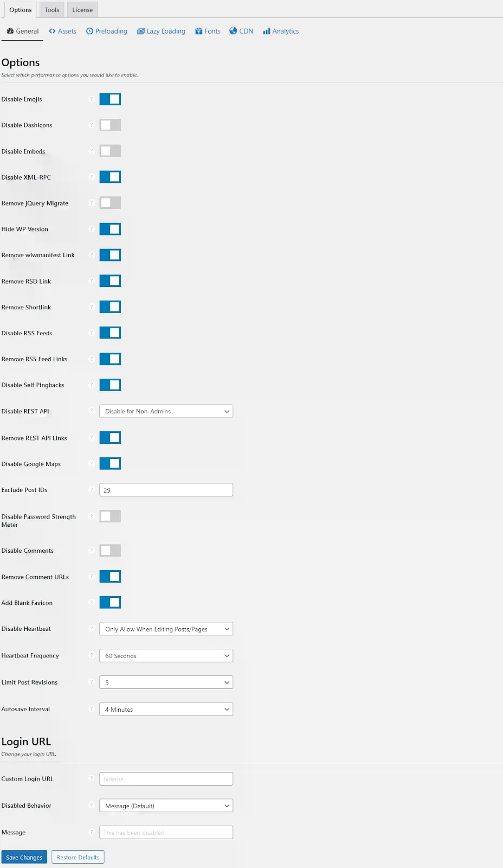This screenshot has height=868, width=503.
Task: Enable the Disable Embeds toggle
Action: pyautogui.click(x=110, y=151)
